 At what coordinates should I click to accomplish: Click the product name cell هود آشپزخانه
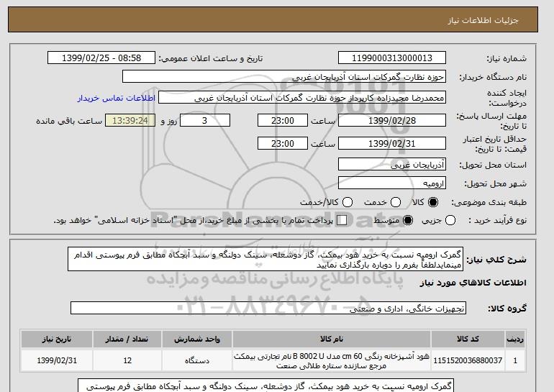coord(332,360)
